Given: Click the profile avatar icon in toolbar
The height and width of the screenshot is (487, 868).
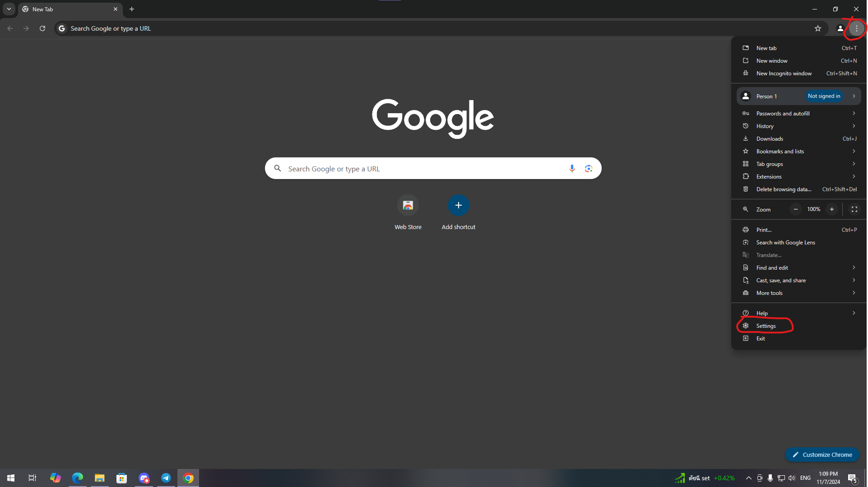Looking at the screenshot, I should coord(840,28).
